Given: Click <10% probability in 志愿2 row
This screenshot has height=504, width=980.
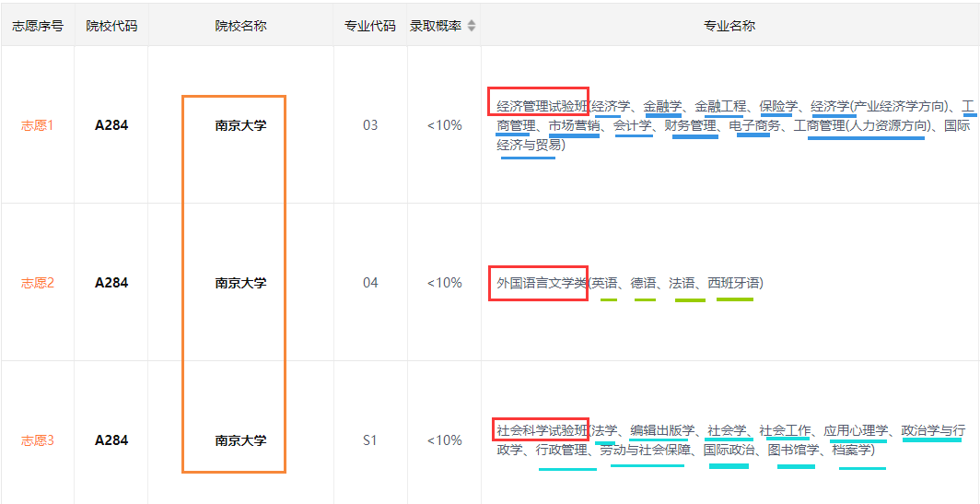Looking at the screenshot, I should 444,283.
